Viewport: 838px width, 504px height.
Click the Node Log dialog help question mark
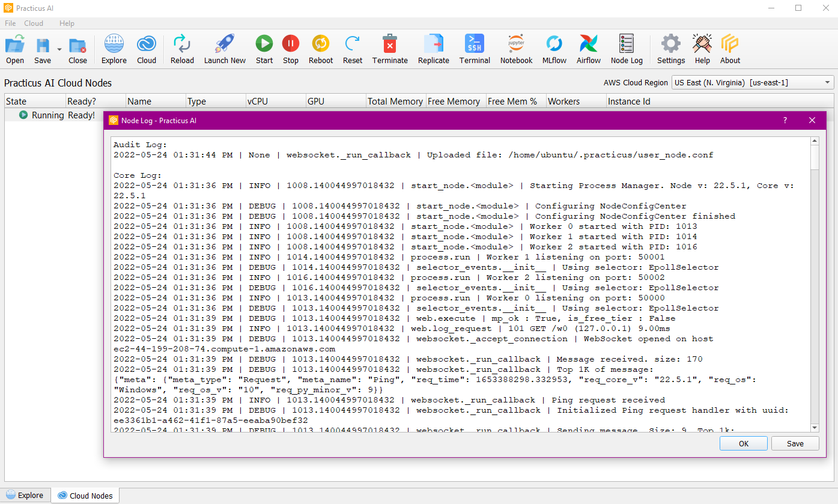pyautogui.click(x=785, y=120)
